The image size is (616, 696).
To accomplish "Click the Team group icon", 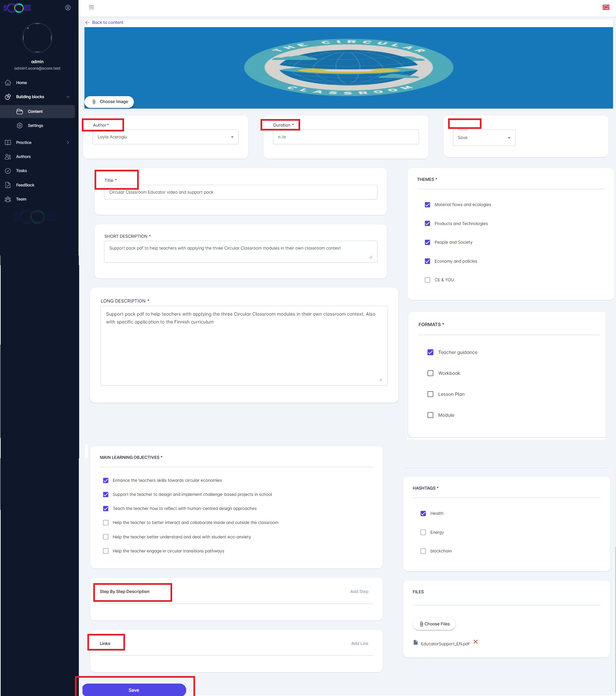I will 8,199.
